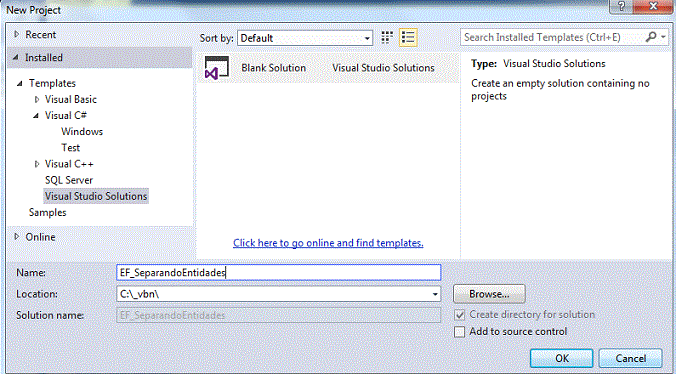Select the SQL Server template category
The image size is (676, 374).
[x=69, y=180]
